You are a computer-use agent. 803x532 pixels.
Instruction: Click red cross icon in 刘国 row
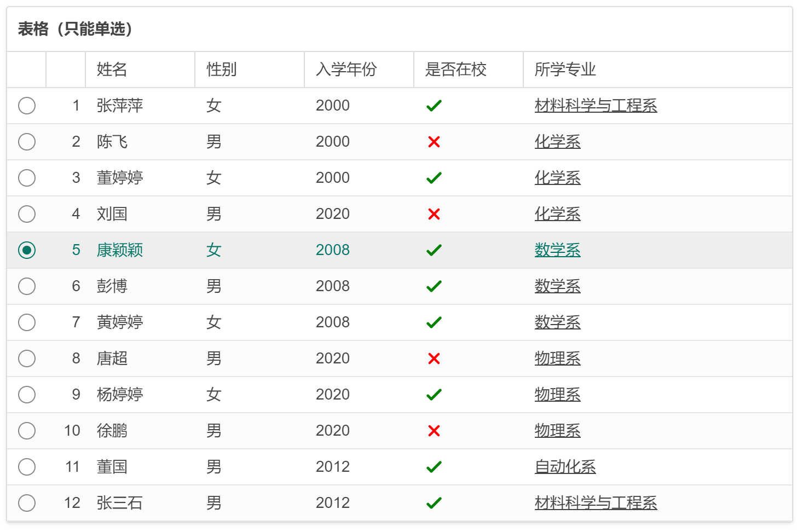[434, 214]
